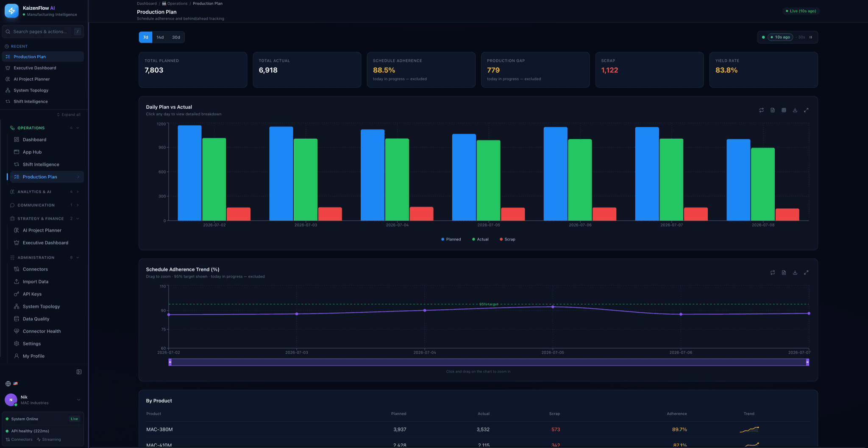The height and width of the screenshot is (448, 868).
Task: Expand Schedule Adherence Trend chart fullscreen
Action: [806, 273]
